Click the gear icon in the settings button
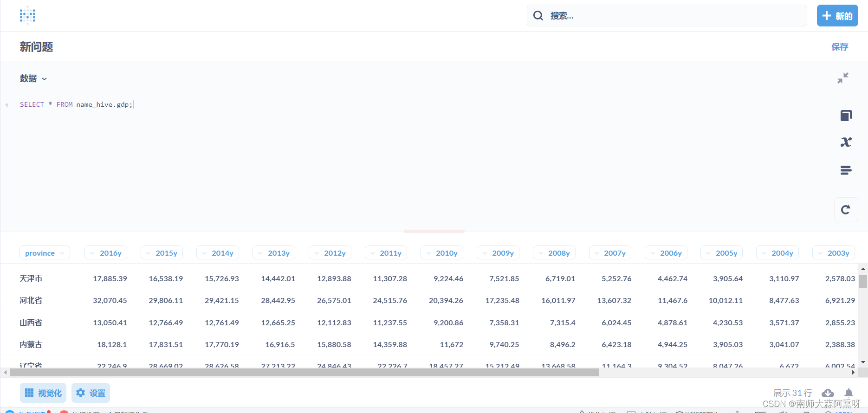This screenshot has width=868, height=413. pos(81,393)
